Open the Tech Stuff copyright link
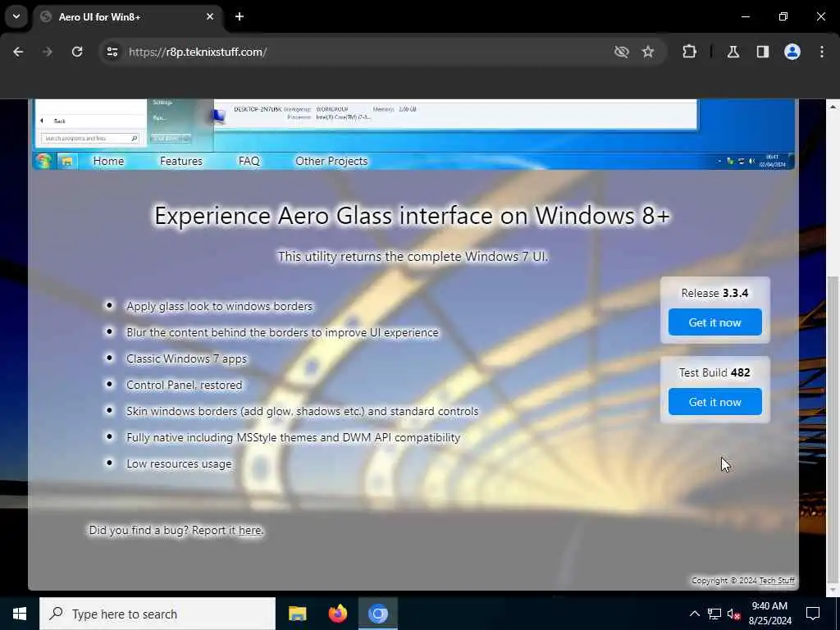This screenshot has width=840, height=630. click(x=777, y=581)
